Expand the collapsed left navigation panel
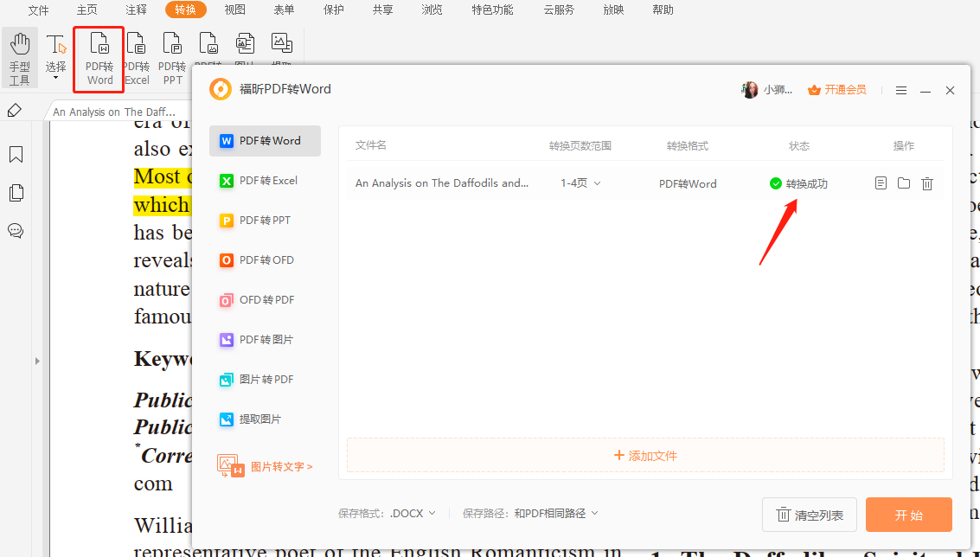Screen dimensions: 980x557 click(37, 361)
